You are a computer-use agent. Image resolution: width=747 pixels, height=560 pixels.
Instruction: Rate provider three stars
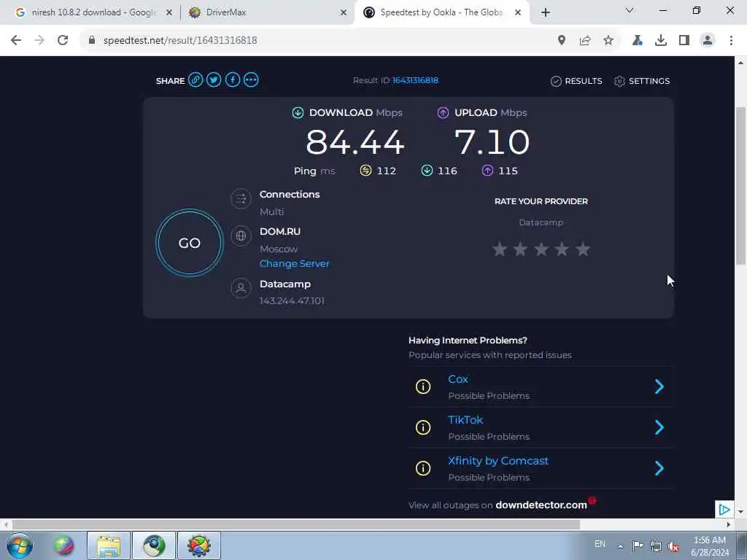click(x=541, y=249)
